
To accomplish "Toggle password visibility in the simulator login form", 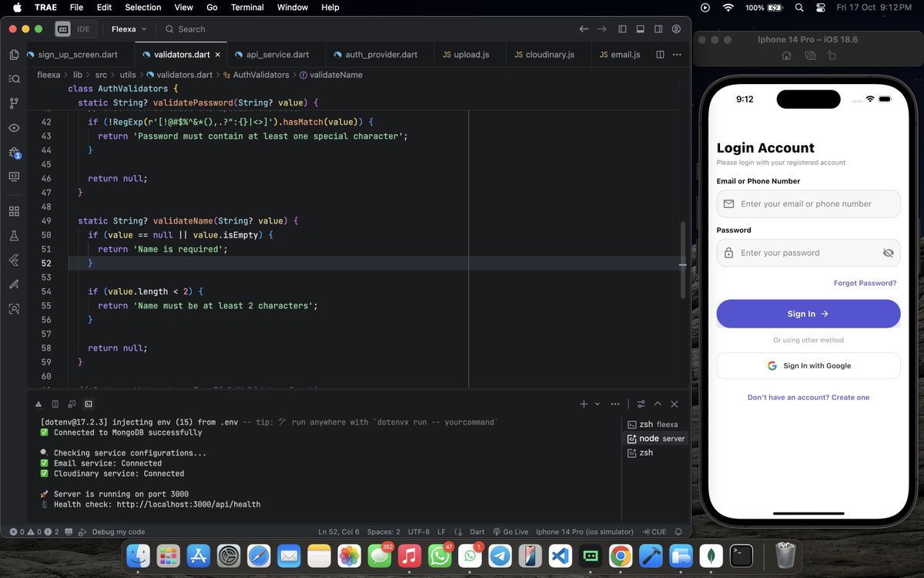I will 888,252.
